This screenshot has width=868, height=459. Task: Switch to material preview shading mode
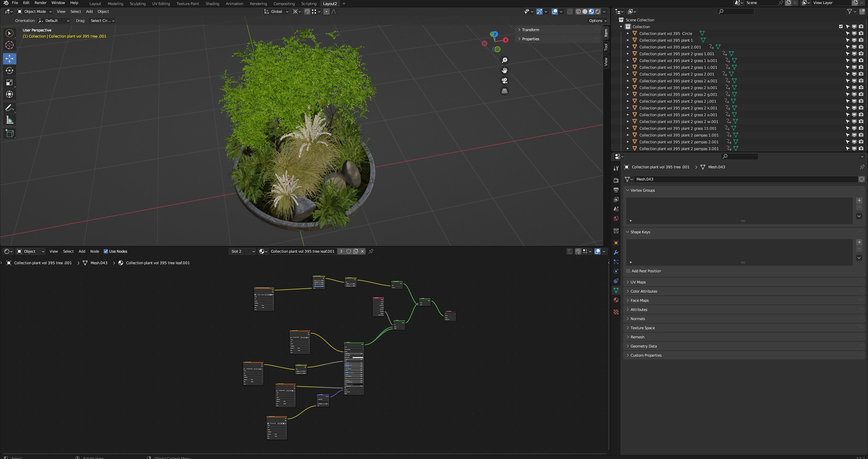[591, 11]
